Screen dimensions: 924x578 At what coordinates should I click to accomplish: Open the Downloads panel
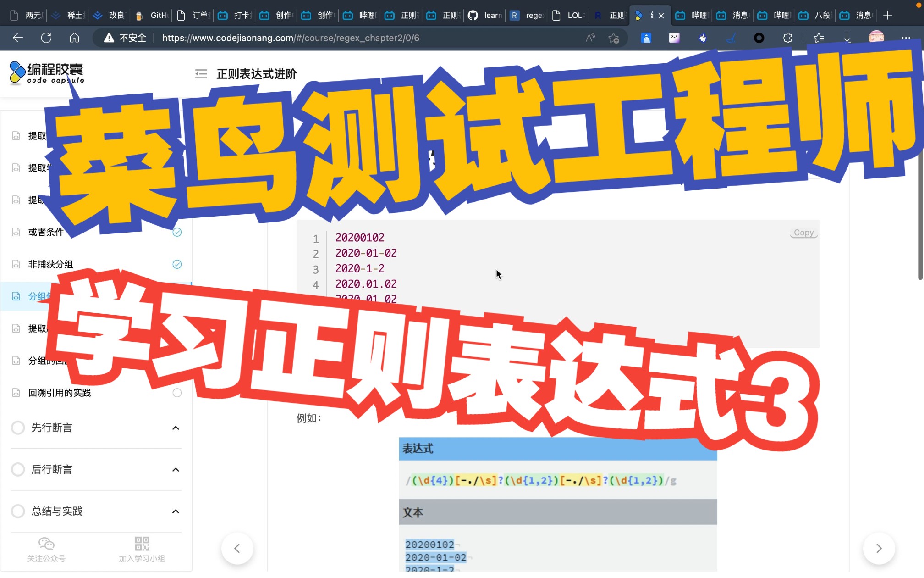(x=847, y=38)
